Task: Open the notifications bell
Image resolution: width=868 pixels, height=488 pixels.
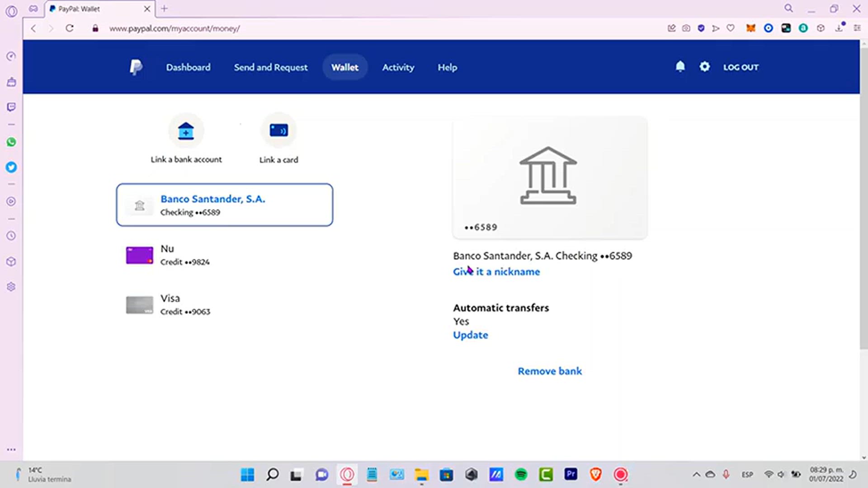Action: point(680,67)
